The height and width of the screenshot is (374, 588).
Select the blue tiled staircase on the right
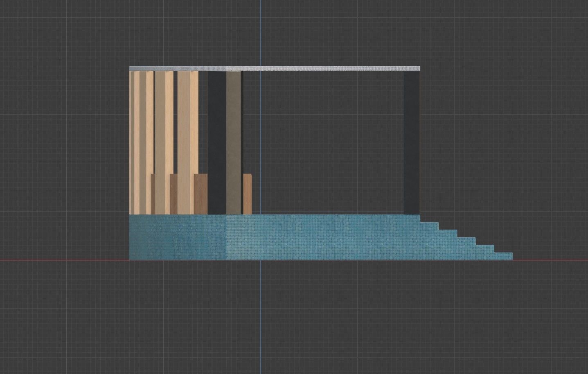point(466,241)
